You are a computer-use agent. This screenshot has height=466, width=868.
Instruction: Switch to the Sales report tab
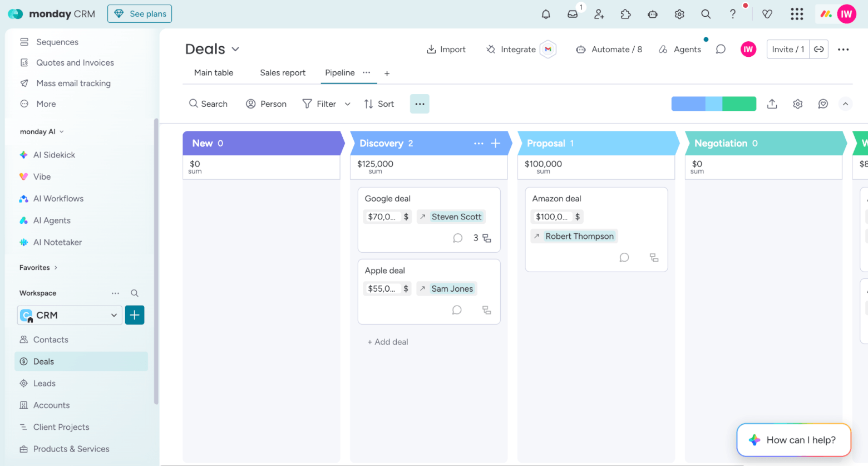point(283,72)
